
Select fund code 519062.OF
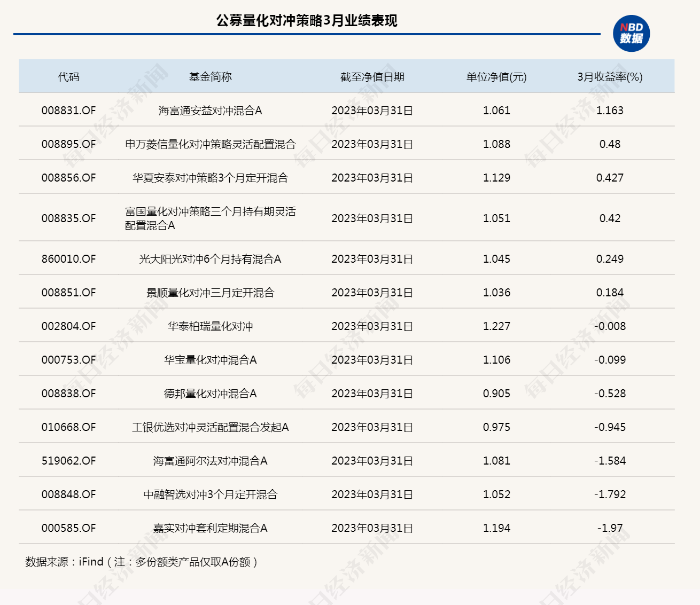(69, 461)
